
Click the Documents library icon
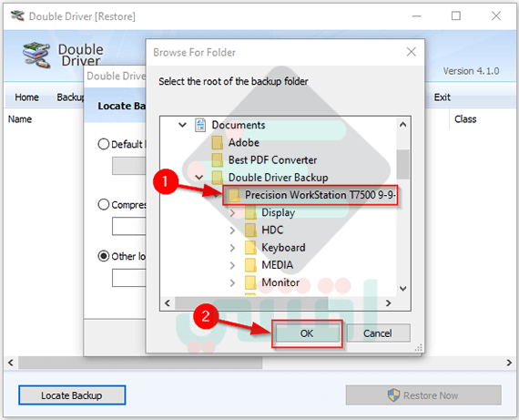[x=200, y=125]
